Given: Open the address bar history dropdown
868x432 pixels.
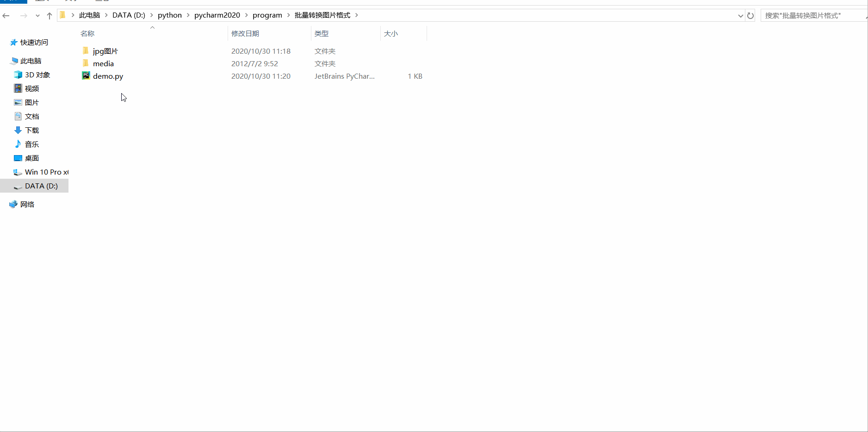Looking at the screenshot, I should 740,16.
